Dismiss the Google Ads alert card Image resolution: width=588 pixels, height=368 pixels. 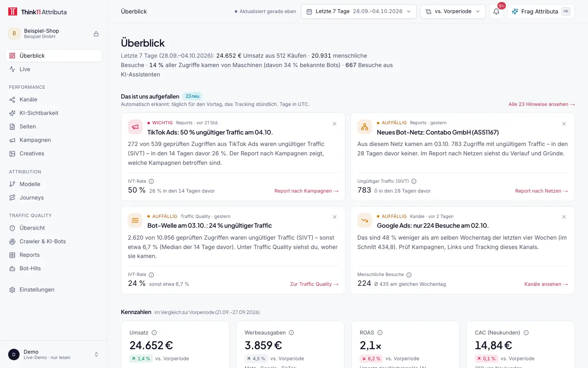tap(564, 217)
